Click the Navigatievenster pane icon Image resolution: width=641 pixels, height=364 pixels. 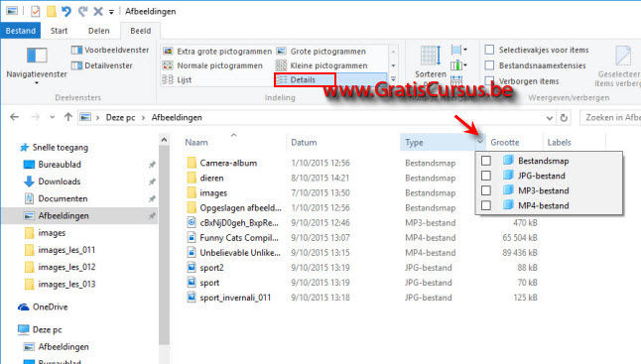point(37,56)
